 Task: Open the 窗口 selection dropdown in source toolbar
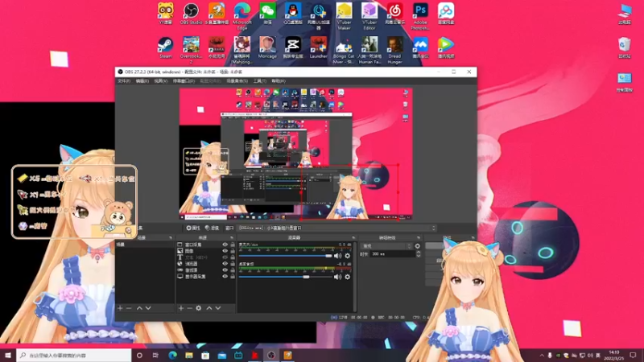coord(336,228)
